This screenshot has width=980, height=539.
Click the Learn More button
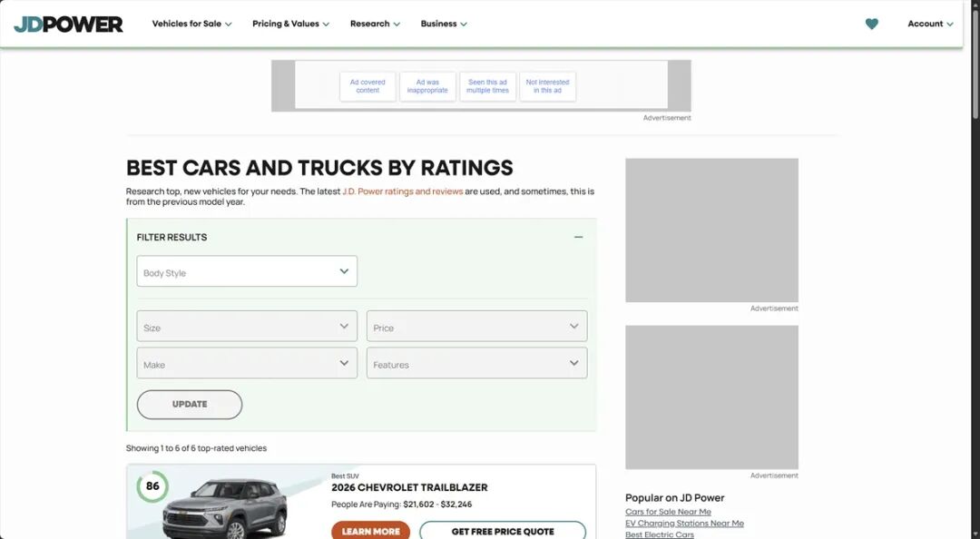370,531
